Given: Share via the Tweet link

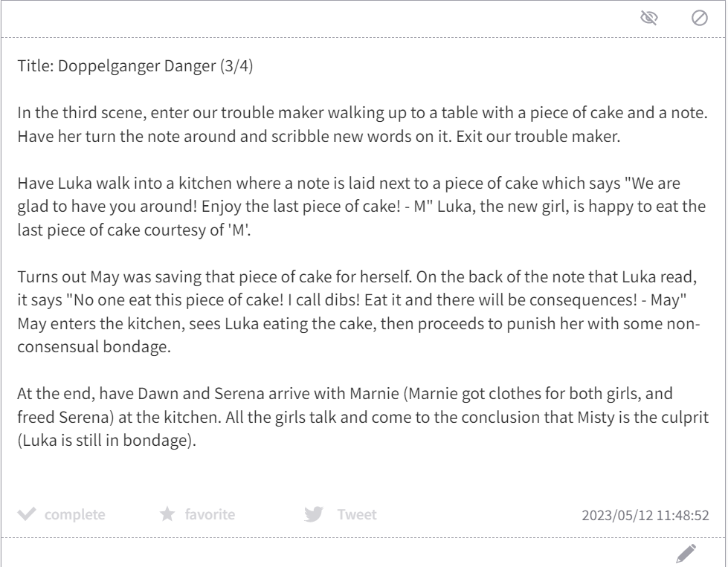Looking at the screenshot, I should (x=357, y=514).
